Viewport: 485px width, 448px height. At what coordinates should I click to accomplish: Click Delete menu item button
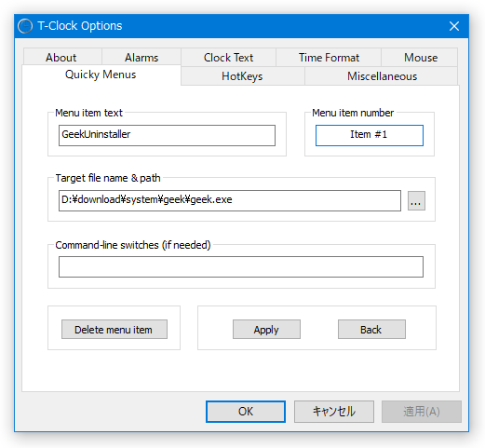(115, 330)
